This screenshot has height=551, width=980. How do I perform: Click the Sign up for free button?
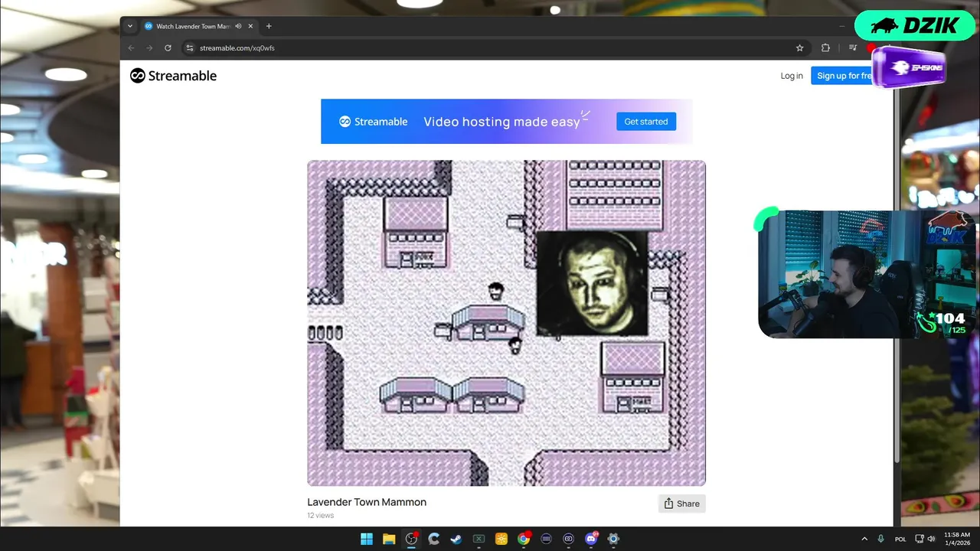(x=843, y=76)
